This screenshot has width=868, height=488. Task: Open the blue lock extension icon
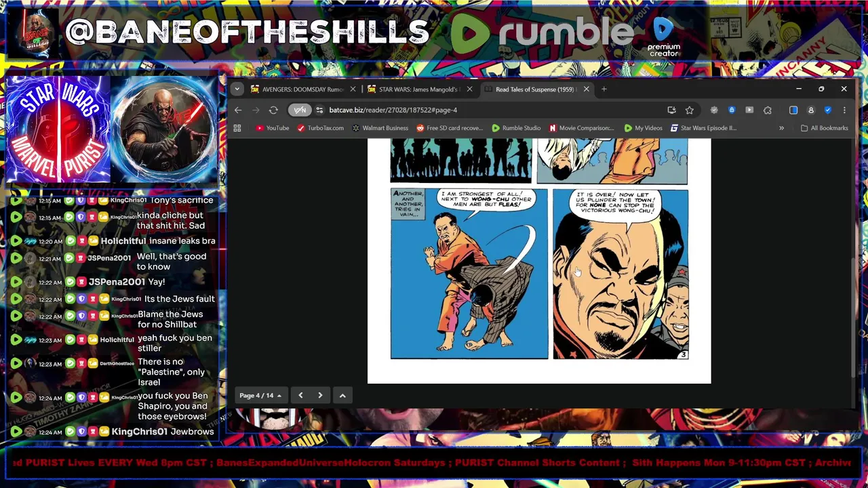pos(732,110)
